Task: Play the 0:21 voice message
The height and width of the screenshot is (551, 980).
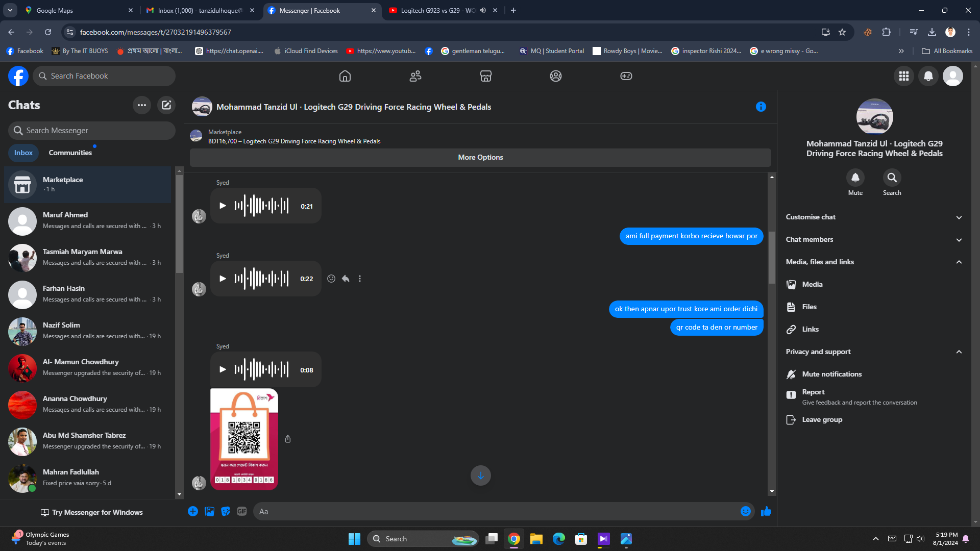Action: click(223, 206)
